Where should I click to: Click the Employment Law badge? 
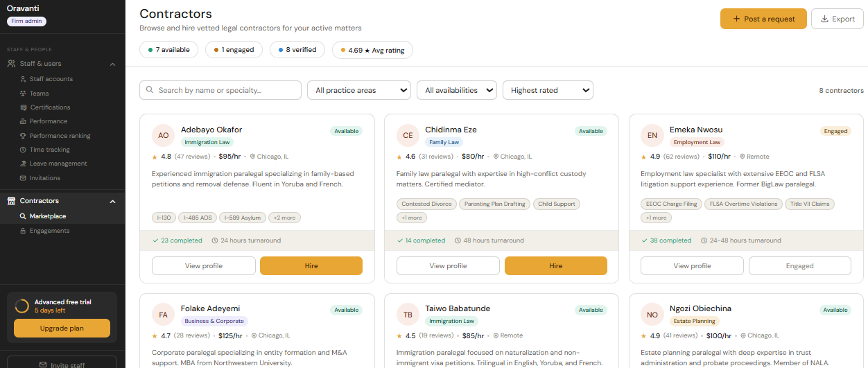click(x=697, y=142)
